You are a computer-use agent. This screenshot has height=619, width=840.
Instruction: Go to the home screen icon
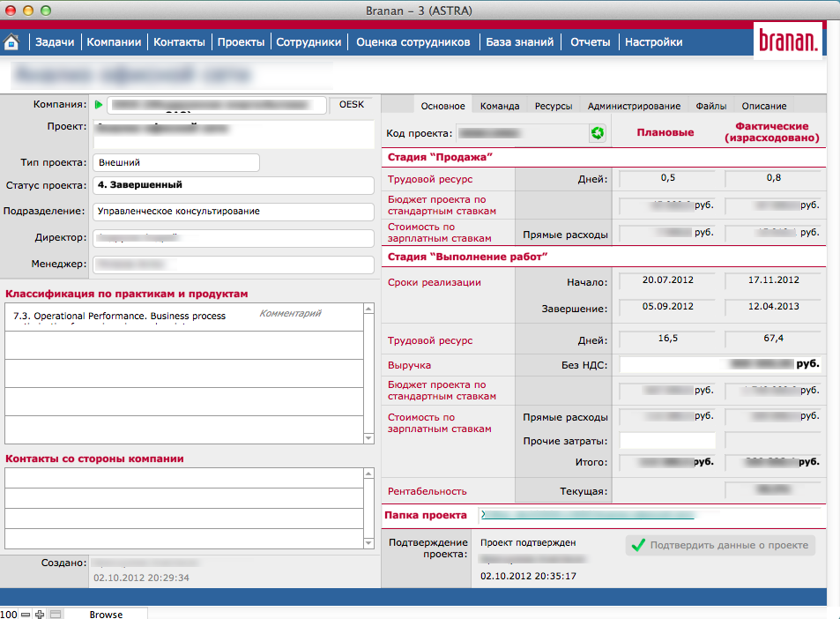tap(11, 41)
